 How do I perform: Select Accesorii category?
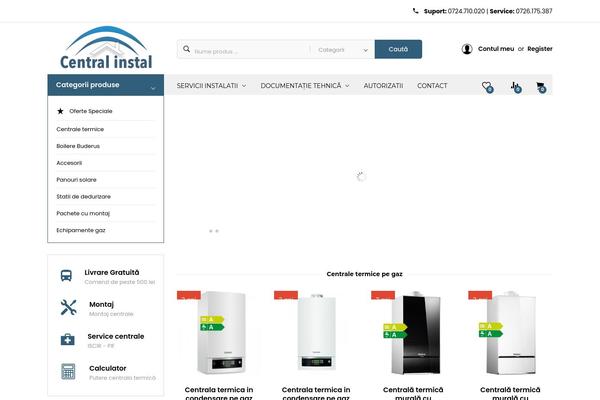click(x=69, y=163)
